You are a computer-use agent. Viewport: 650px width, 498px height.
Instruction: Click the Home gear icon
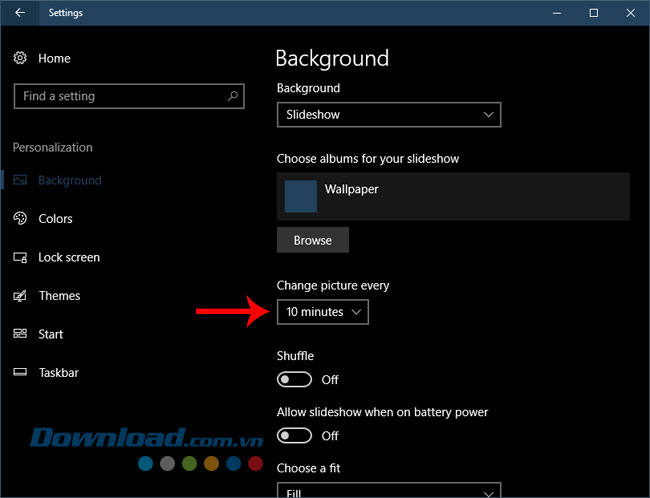point(20,59)
